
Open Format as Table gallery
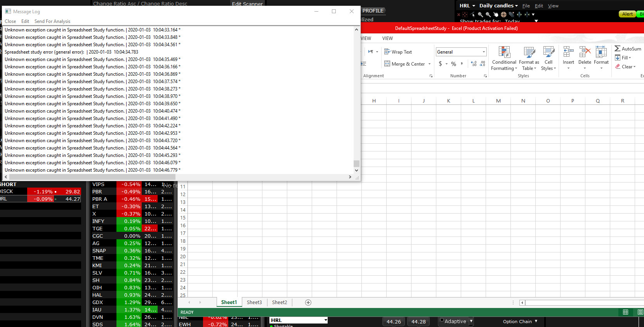tap(529, 58)
